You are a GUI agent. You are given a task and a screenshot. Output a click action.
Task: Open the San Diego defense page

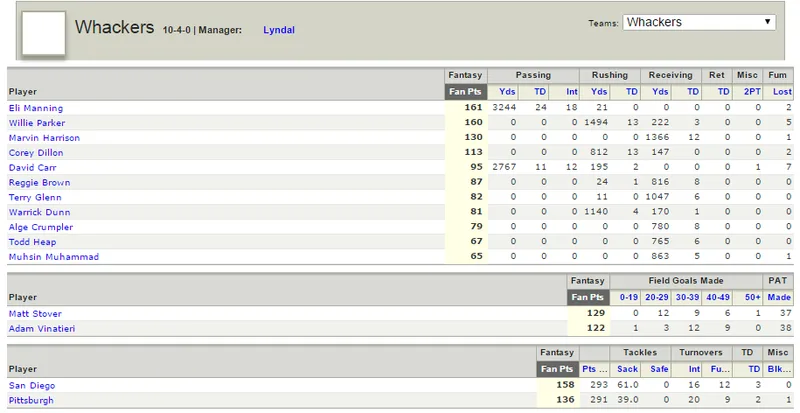click(32, 385)
